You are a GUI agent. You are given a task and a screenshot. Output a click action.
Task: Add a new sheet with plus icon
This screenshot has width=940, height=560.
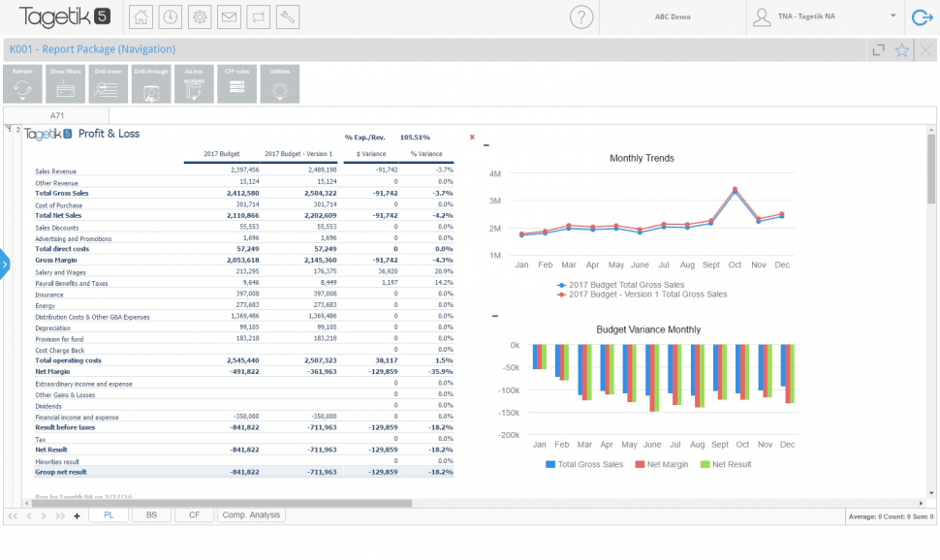point(77,515)
